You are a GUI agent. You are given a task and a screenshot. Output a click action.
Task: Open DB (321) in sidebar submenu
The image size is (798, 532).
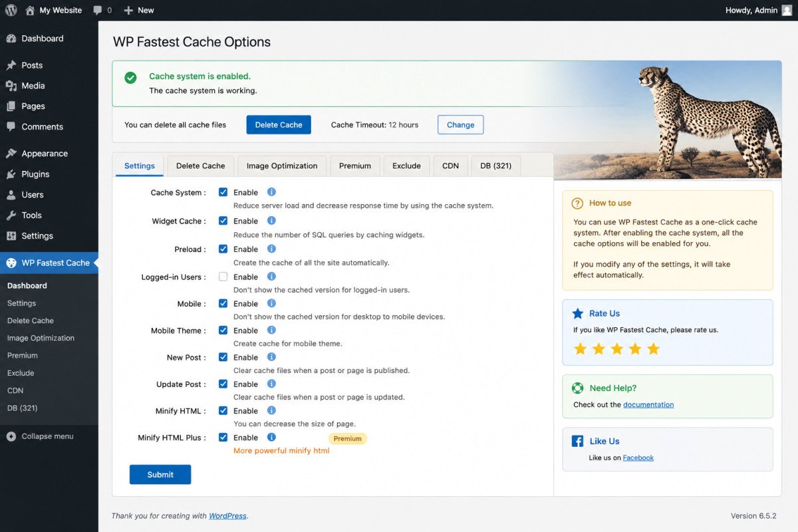[23, 408]
